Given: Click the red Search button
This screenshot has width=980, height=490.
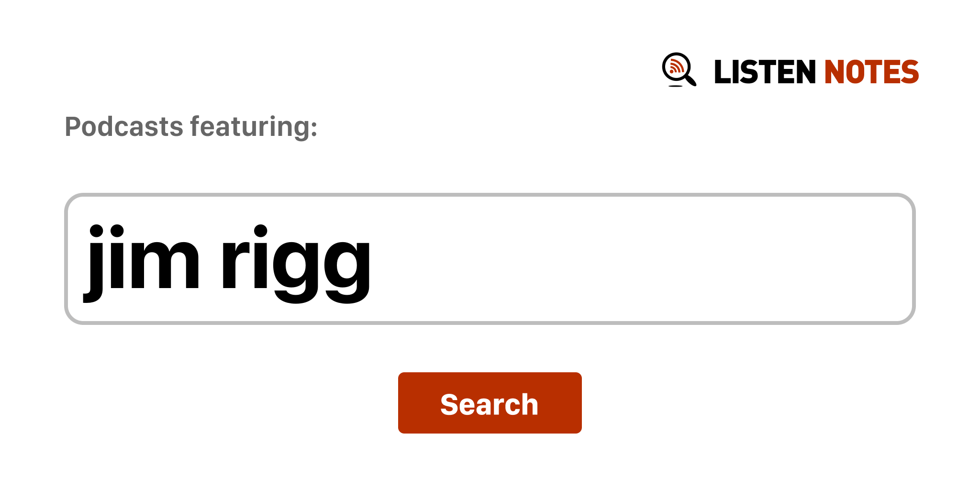Looking at the screenshot, I should 490,403.
